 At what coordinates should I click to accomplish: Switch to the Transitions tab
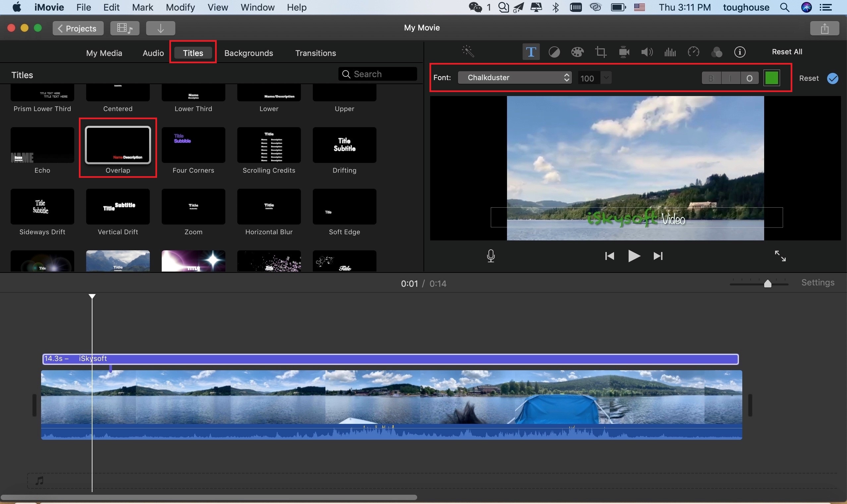(315, 53)
